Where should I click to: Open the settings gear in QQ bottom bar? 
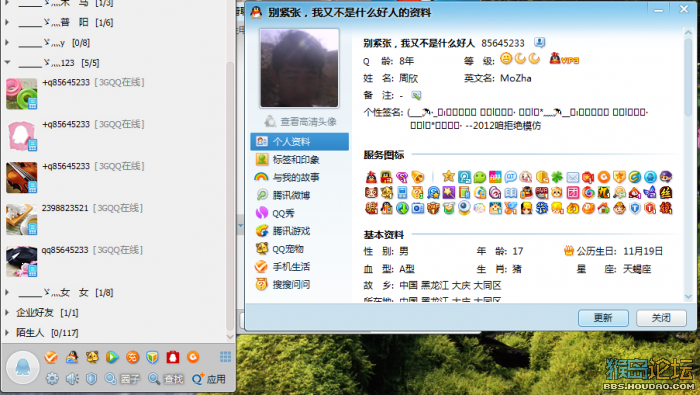(52, 378)
